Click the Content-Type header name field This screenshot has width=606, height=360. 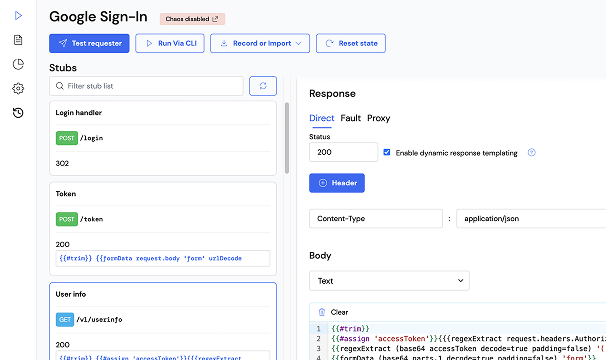[x=376, y=218]
